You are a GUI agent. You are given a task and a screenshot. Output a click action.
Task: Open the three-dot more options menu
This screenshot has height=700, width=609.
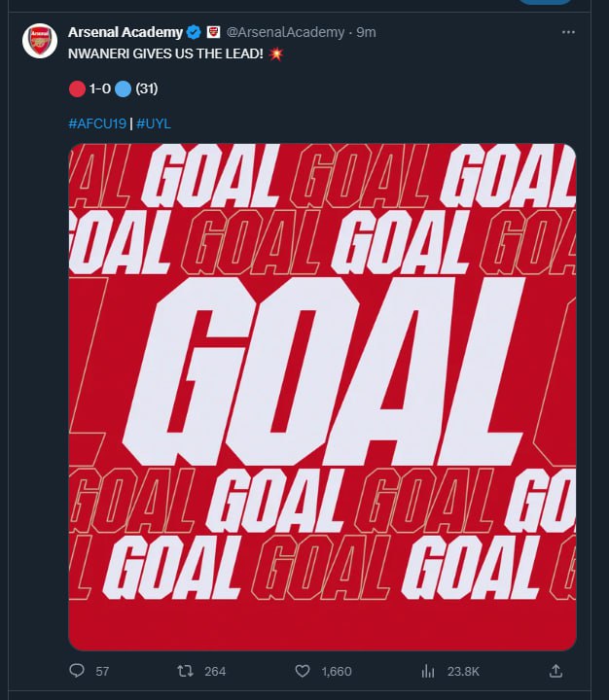pos(568,32)
